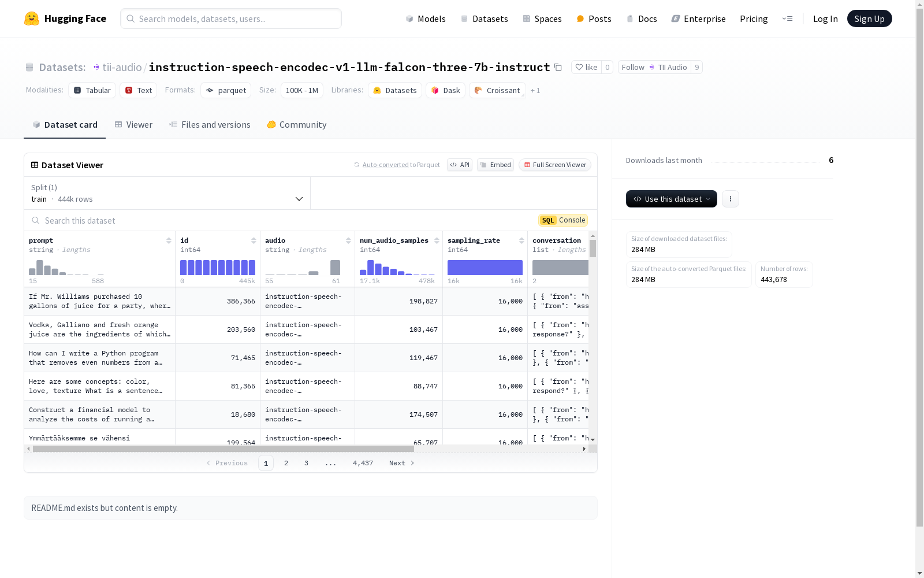This screenshot has height=578, width=924.
Task: Click the Tabular modality tag
Action: [92, 90]
